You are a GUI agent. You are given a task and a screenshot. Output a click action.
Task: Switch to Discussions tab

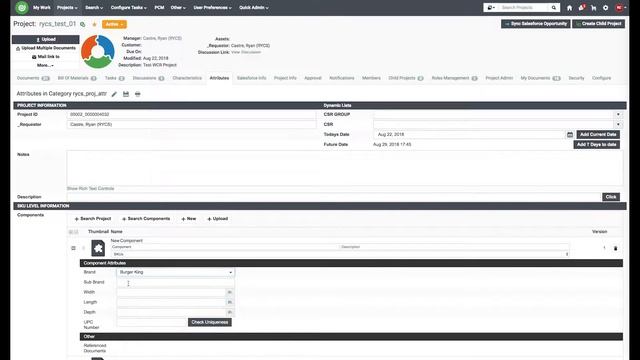pos(148,78)
